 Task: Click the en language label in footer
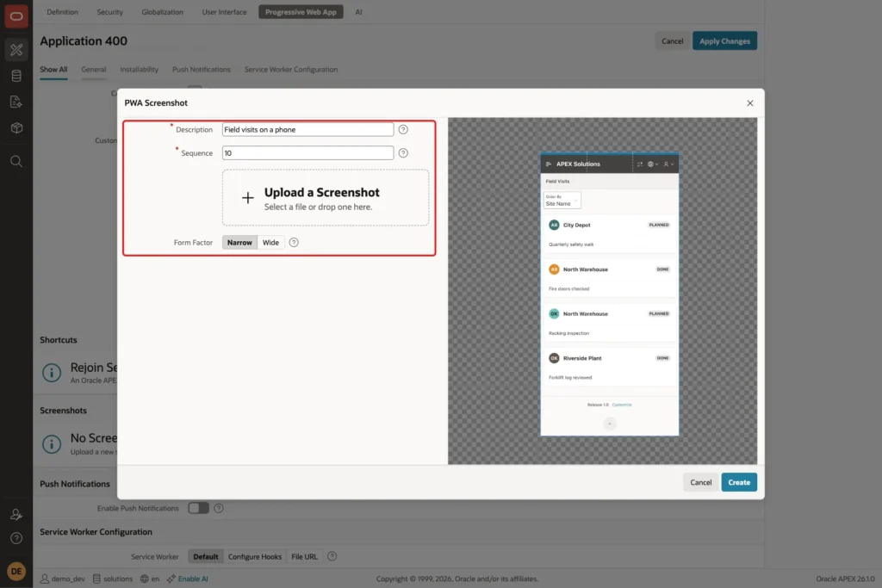click(155, 579)
